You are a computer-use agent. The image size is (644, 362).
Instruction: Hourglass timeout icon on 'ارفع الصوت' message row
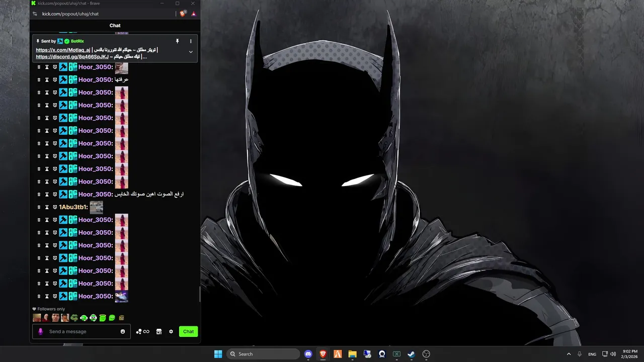click(47, 195)
